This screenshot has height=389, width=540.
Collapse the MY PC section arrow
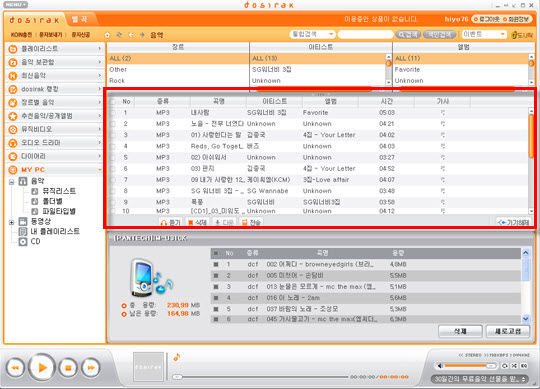(x=100, y=170)
